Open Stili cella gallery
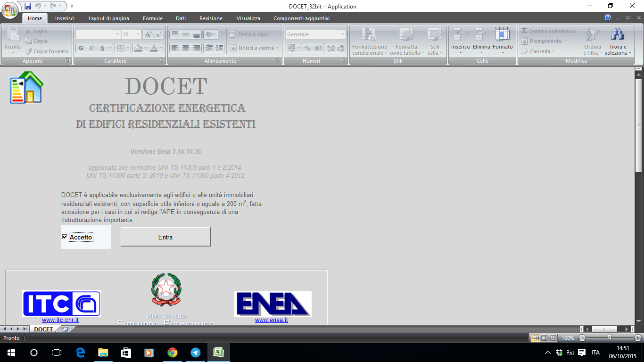 (435, 41)
